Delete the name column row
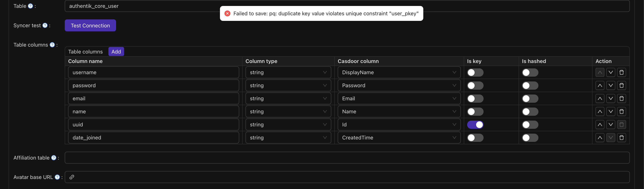Image resolution: width=644 pixels, height=189 pixels. tap(621, 112)
